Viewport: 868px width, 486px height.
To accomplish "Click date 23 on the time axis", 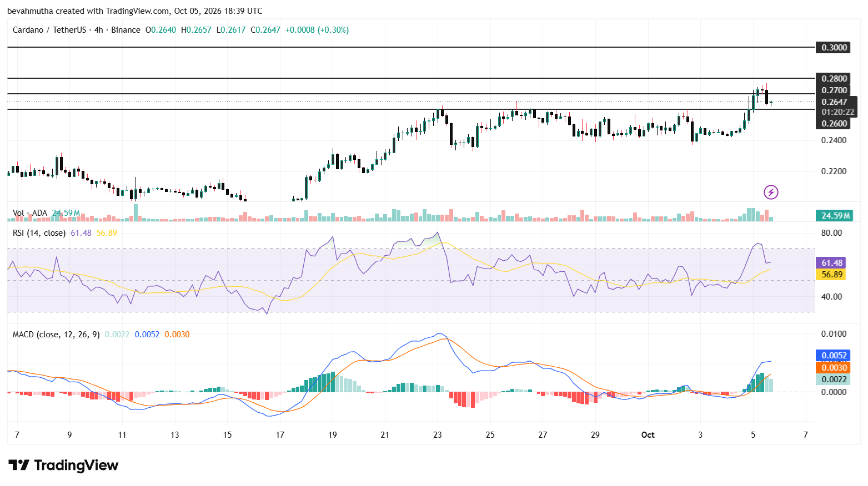I will pyautogui.click(x=438, y=435).
